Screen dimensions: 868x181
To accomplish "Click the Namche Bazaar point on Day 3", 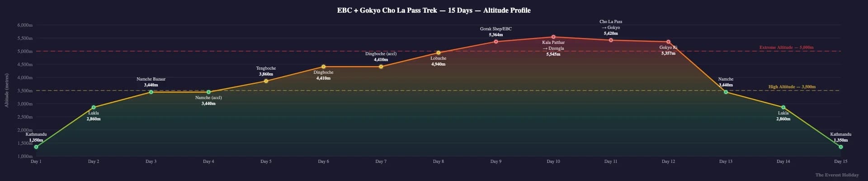I will coord(151,92).
